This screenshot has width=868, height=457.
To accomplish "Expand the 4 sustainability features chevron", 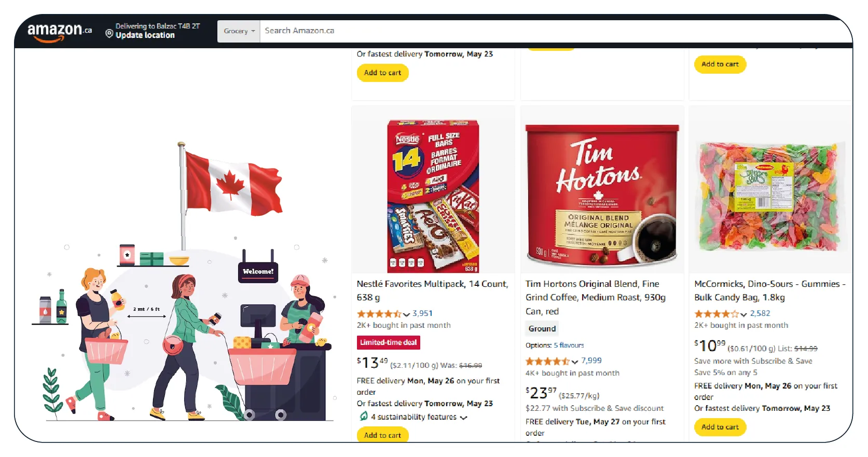I will pyautogui.click(x=464, y=417).
